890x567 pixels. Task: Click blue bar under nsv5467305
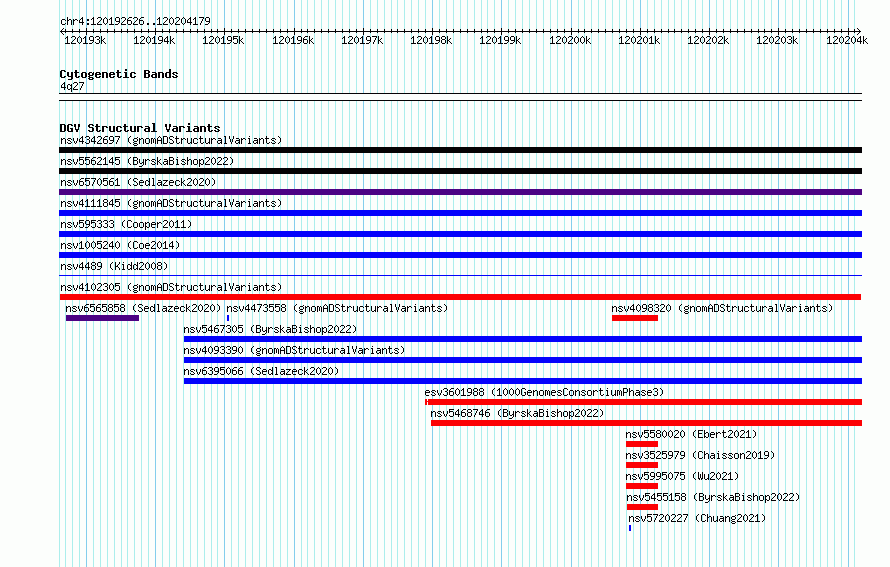(x=523, y=339)
